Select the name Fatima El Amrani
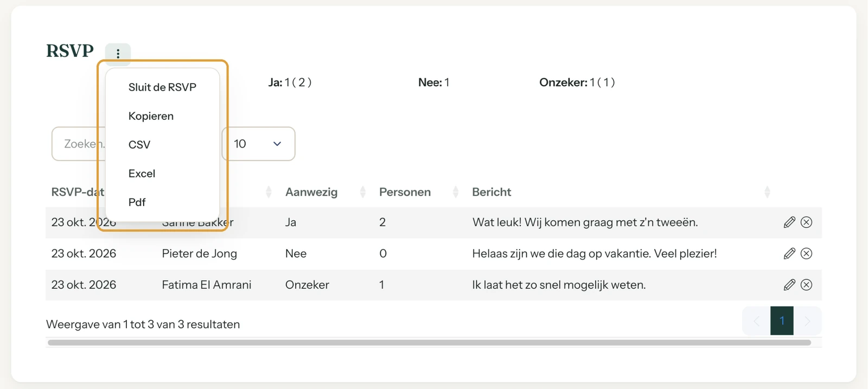This screenshot has height=389, width=868. 207,285
